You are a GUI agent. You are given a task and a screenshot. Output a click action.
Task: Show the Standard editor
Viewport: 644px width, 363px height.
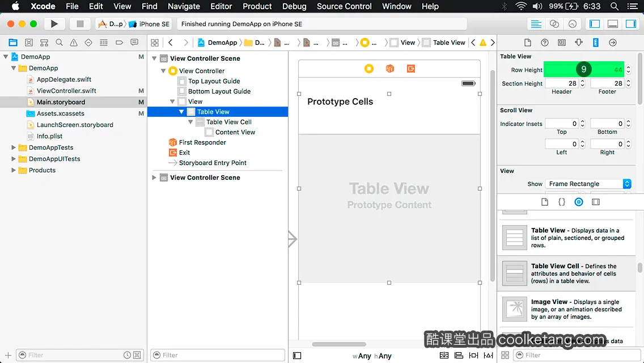point(536,24)
